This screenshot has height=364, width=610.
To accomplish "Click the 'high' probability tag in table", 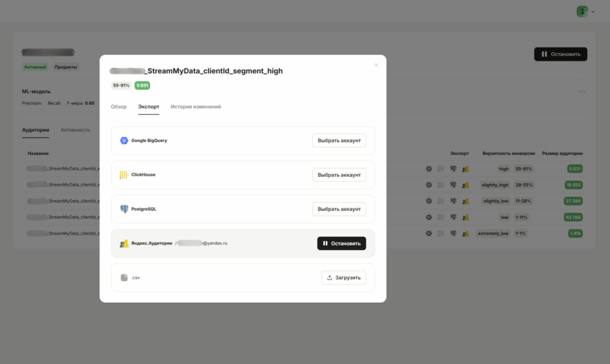I will 504,169.
